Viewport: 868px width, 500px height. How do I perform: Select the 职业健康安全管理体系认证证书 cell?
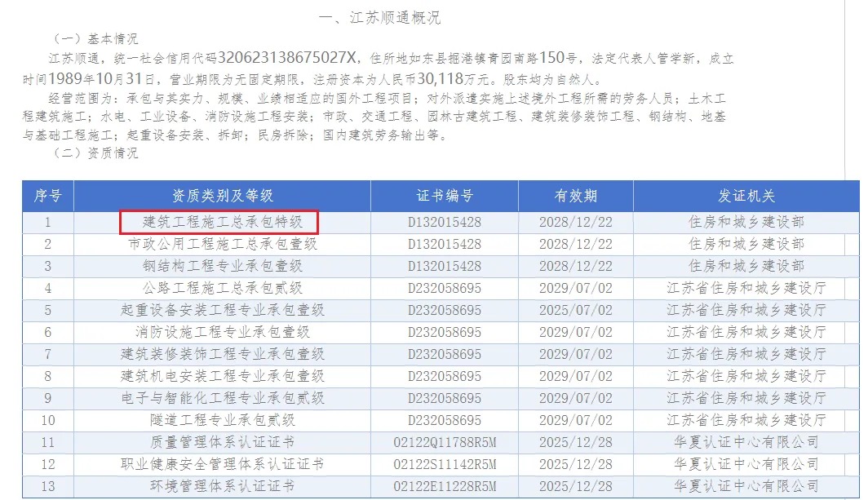click(x=222, y=464)
